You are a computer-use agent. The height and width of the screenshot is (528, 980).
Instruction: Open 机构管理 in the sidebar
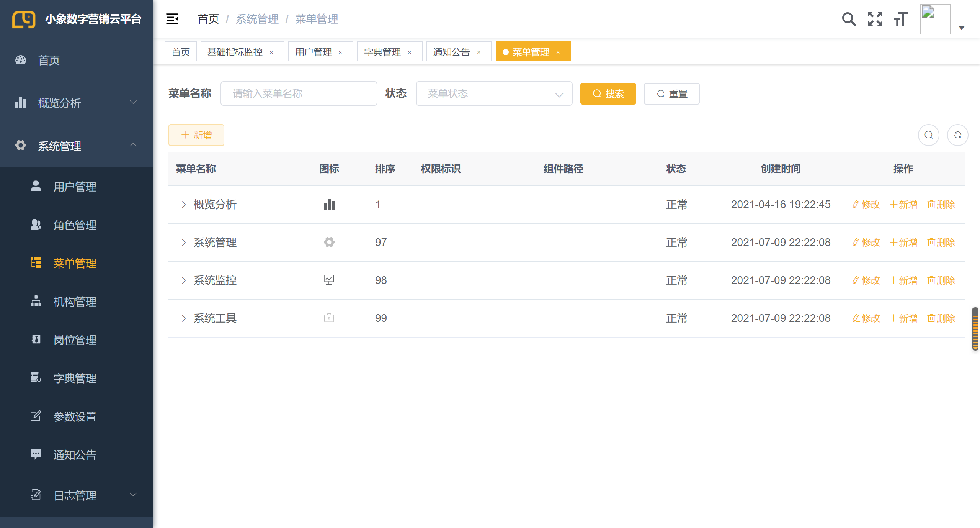click(x=75, y=302)
